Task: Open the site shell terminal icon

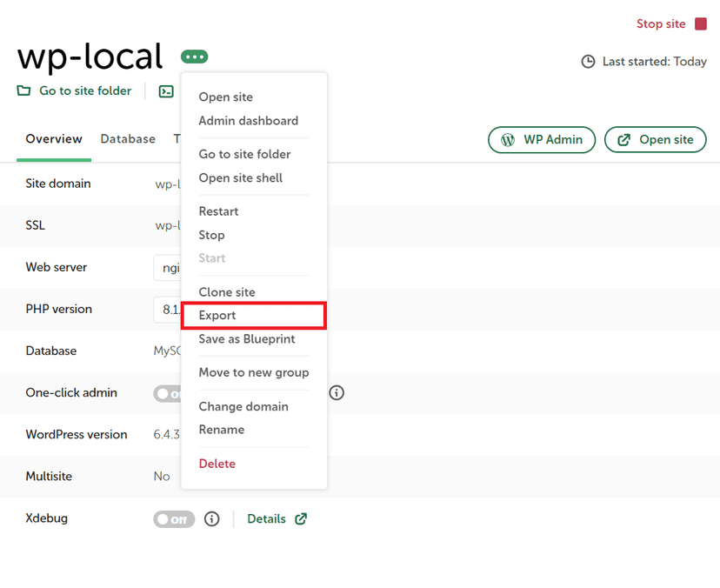Action: (x=165, y=90)
